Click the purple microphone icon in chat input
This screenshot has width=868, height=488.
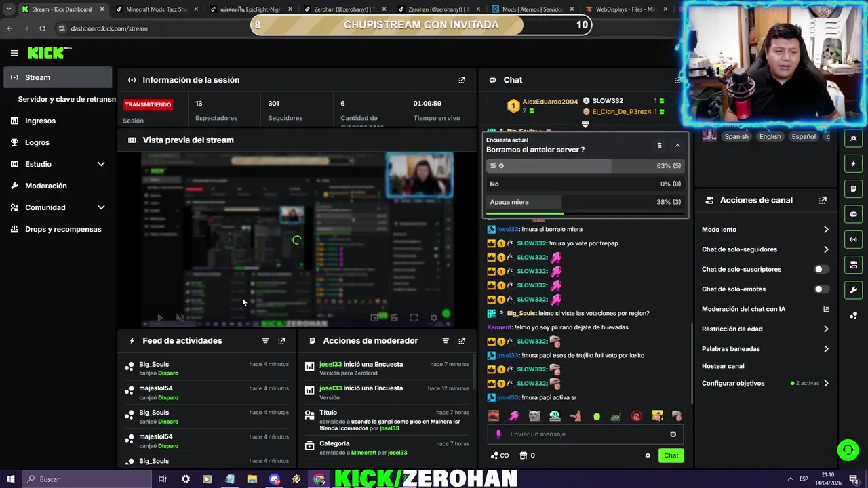tap(498, 434)
